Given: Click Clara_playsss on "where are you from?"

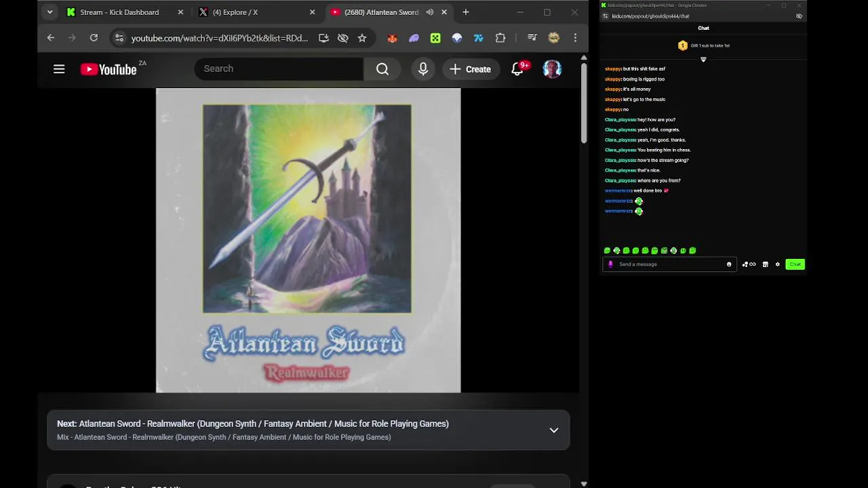Looking at the screenshot, I should click(620, 181).
